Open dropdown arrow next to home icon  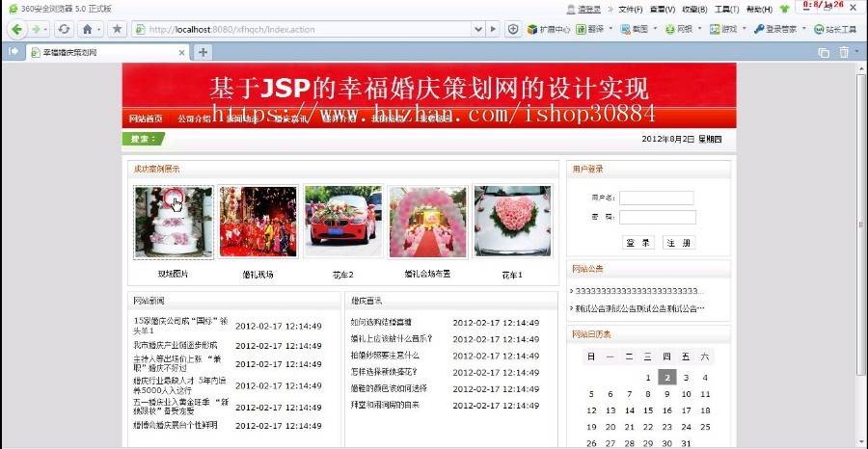99,29
